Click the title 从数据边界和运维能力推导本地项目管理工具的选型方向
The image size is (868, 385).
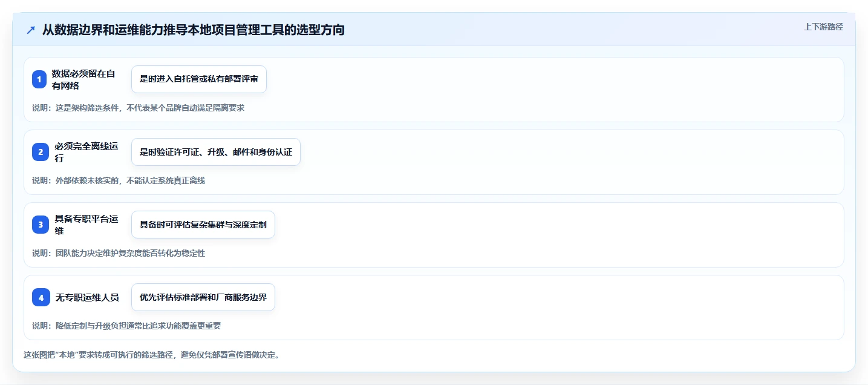[x=194, y=30]
